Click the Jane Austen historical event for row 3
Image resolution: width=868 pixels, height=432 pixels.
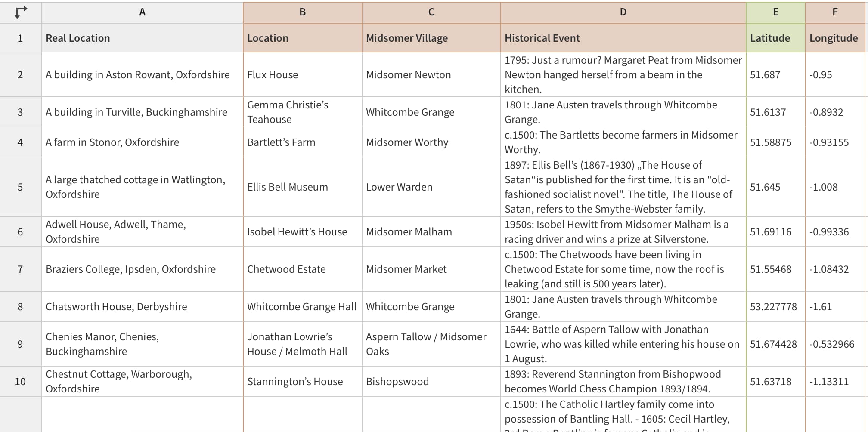(623, 111)
